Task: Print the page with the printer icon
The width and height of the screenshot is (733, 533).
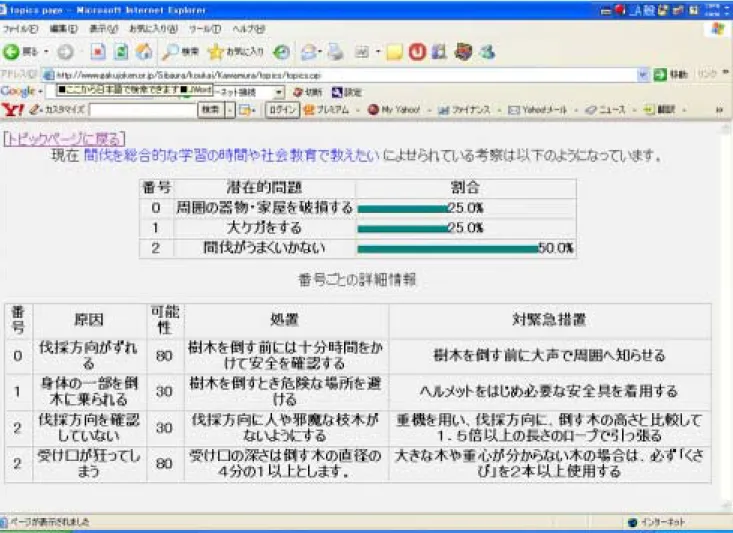Action: [335, 52]
